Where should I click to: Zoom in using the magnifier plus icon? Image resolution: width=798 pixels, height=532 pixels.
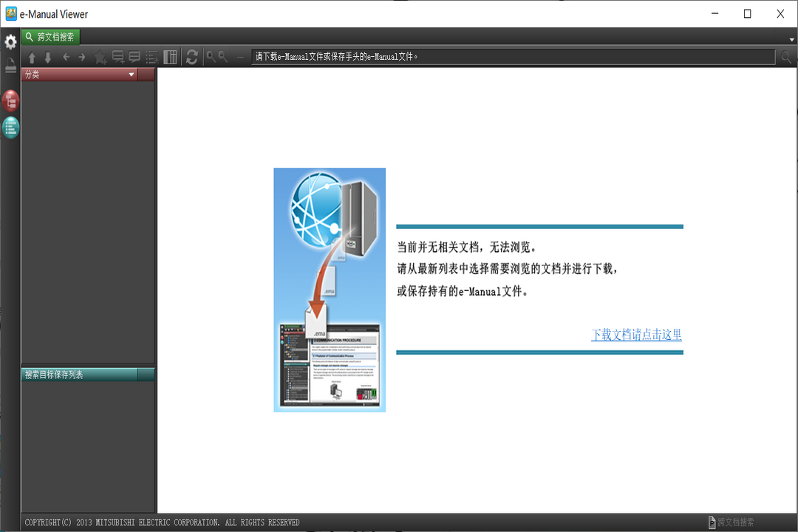point(211,57)
